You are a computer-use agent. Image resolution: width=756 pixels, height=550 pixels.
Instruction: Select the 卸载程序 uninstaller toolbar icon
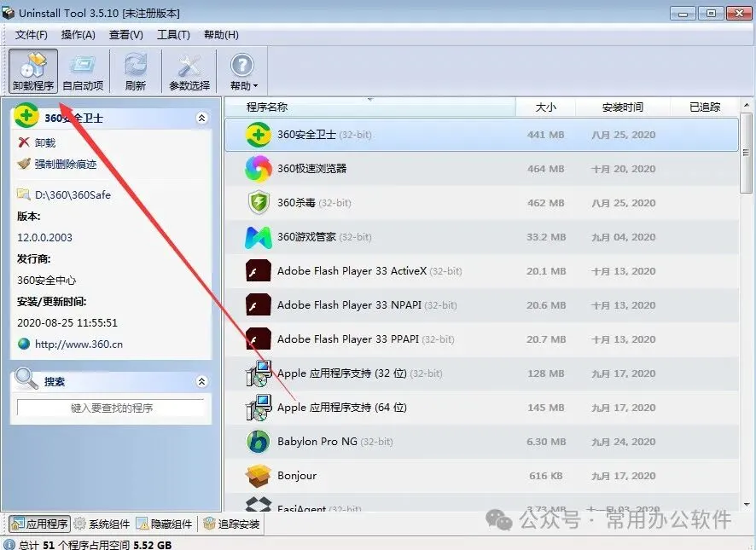click(x=33, y=71)
